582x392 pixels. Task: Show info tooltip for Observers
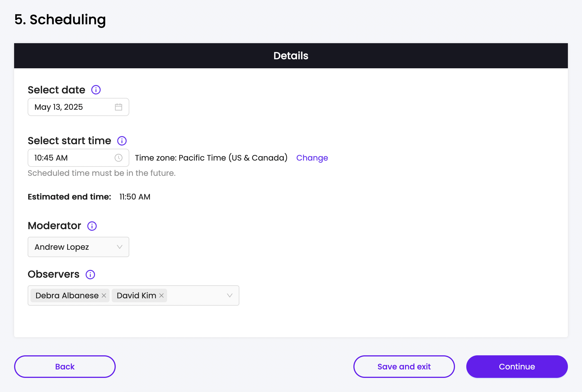click(x=90, y=275)
